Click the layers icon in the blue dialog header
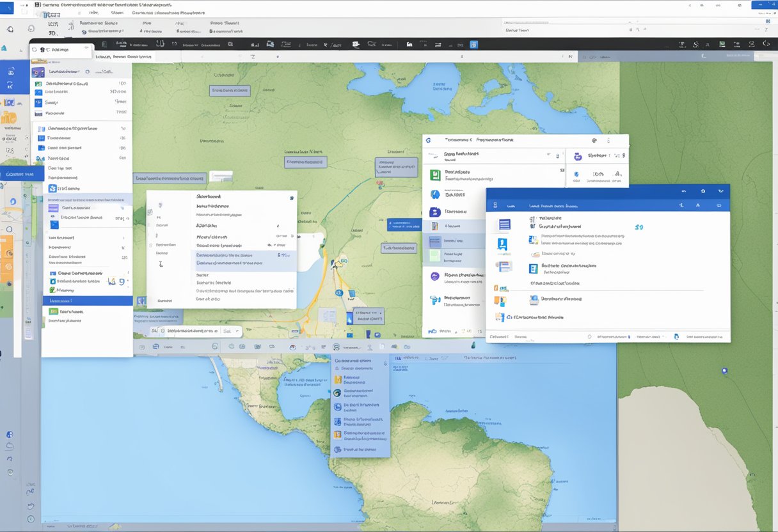Screen dimensions: 778x532 coord(496,205)
